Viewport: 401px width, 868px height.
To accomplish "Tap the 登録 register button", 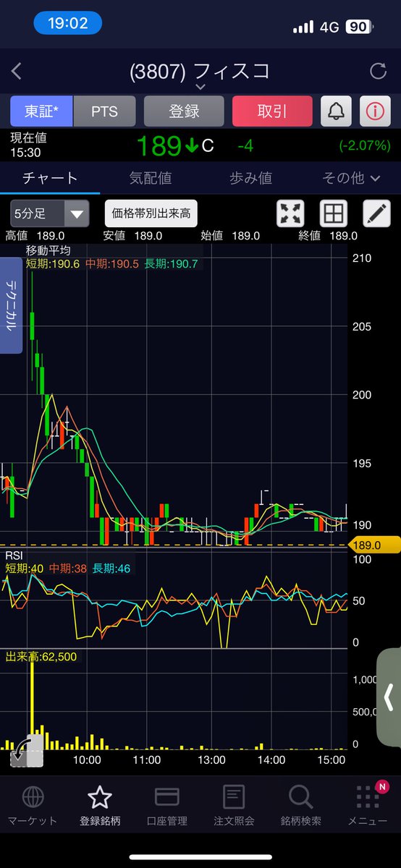I will [x=184, y=111].
